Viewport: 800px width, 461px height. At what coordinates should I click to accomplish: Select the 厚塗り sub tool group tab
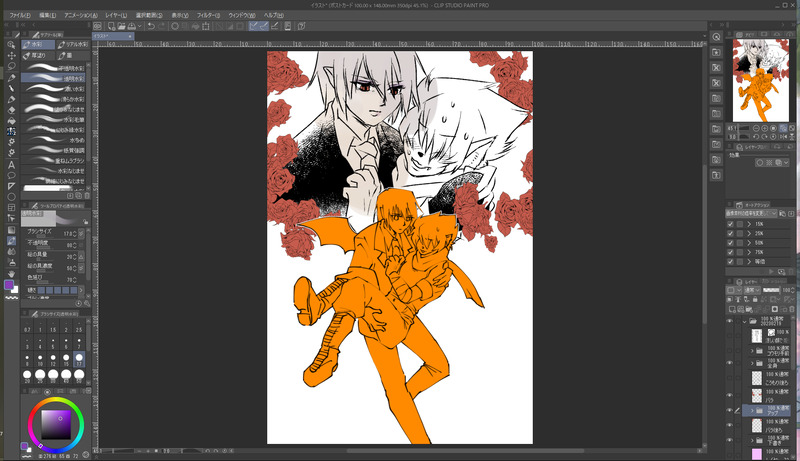point(38,55)
